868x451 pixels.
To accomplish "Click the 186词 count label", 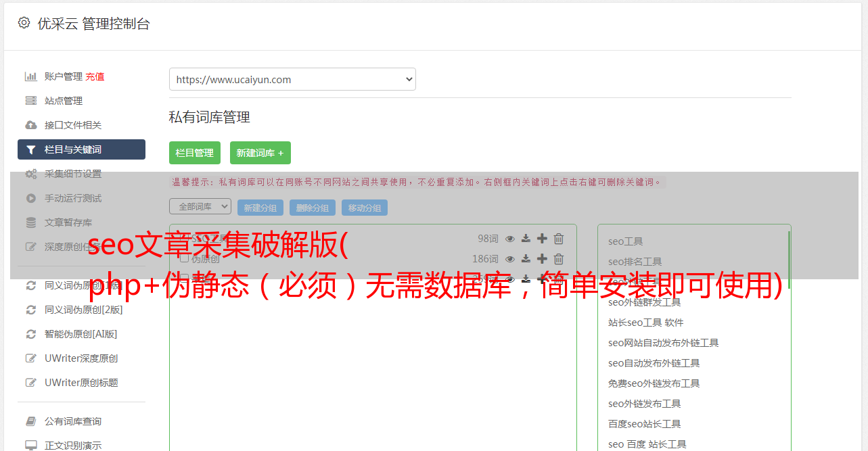I will tap(485, 259).
